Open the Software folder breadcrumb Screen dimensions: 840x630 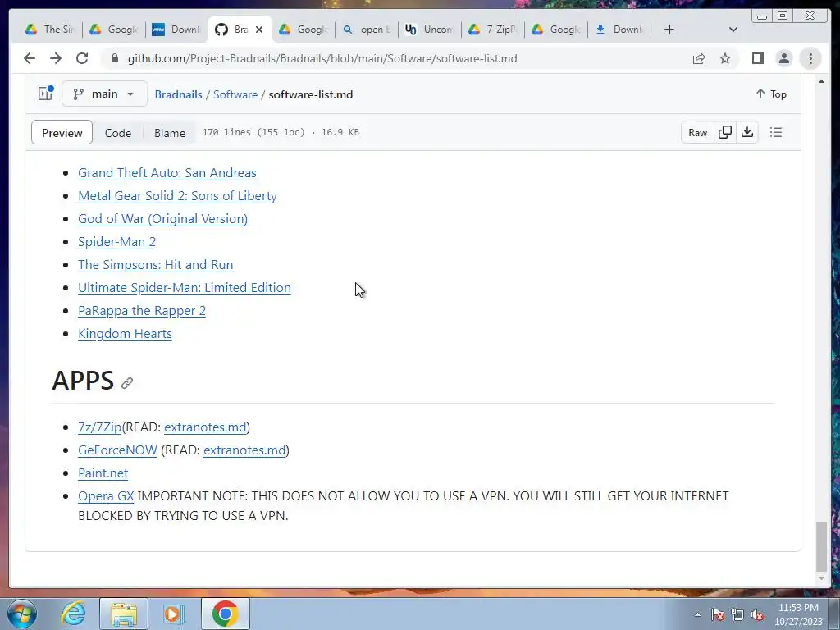(x=235, y=94)
